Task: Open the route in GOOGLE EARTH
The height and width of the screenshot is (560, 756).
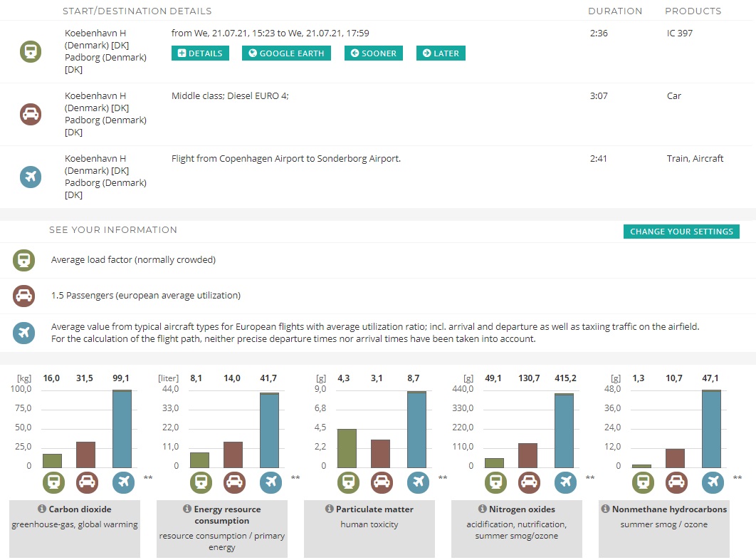Action: click(x=286, y=53)
